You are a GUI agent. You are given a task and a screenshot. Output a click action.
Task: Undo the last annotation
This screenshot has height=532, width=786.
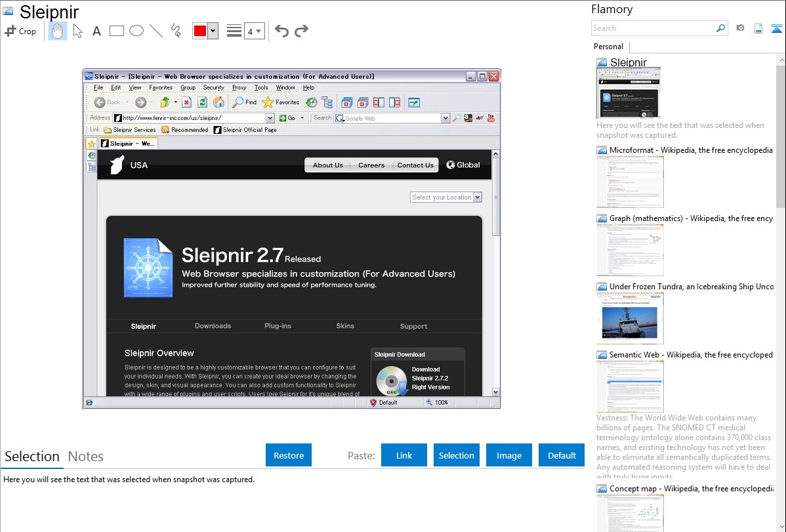(x=281, y=31)
